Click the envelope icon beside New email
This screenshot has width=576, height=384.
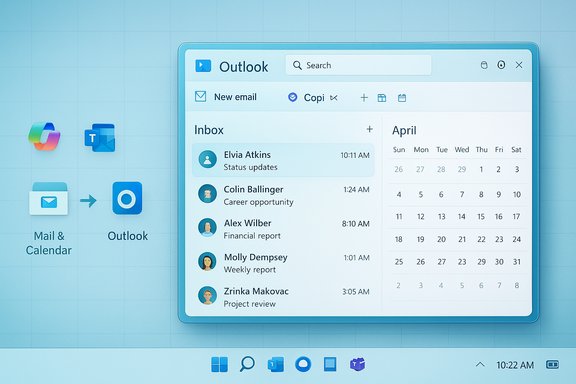point(200,97)
